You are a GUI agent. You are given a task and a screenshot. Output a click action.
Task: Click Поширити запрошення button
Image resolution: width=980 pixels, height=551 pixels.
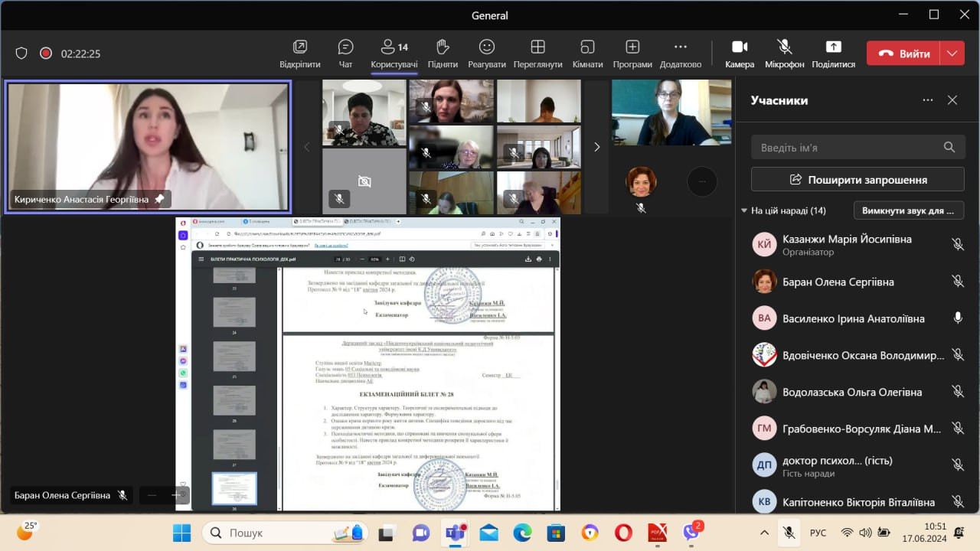857,180
